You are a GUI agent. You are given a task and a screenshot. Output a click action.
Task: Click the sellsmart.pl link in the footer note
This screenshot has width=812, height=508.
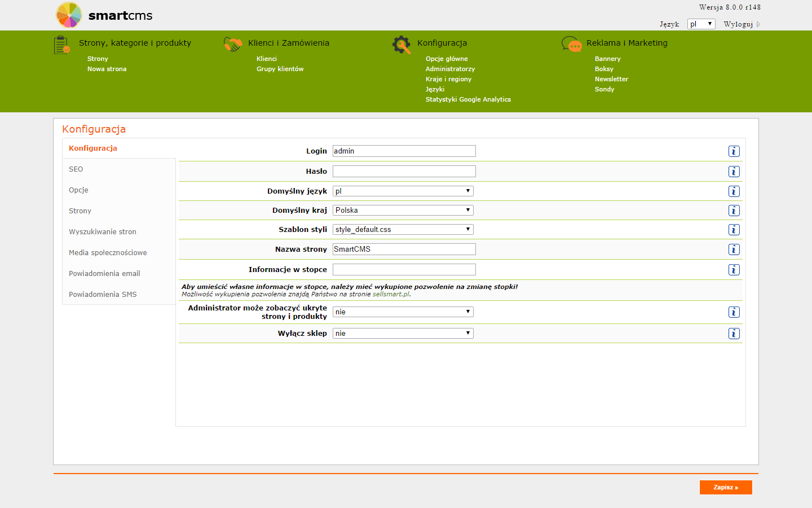tap(391, 294)
